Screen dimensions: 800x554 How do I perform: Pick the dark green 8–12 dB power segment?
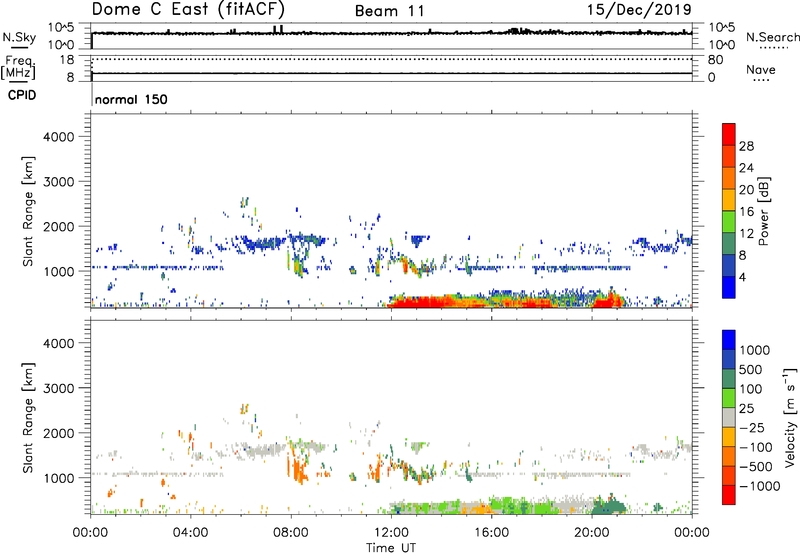[729, 244]
